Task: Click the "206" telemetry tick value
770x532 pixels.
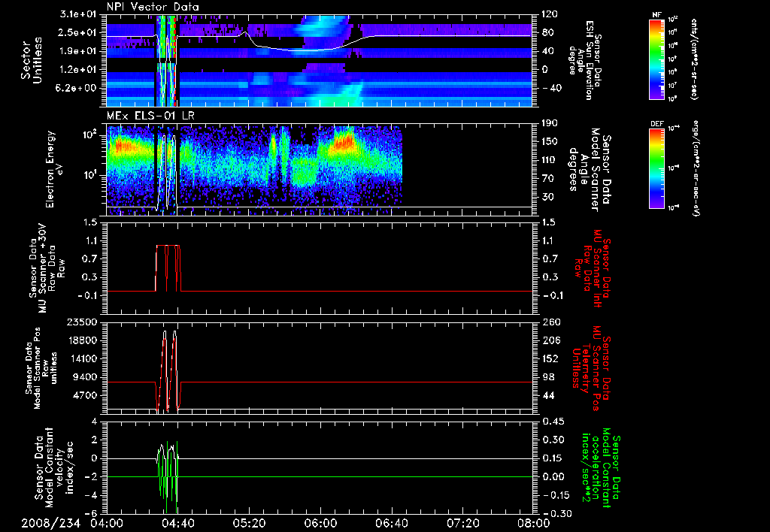Action: pyautogui.click(x=550, y=340)
